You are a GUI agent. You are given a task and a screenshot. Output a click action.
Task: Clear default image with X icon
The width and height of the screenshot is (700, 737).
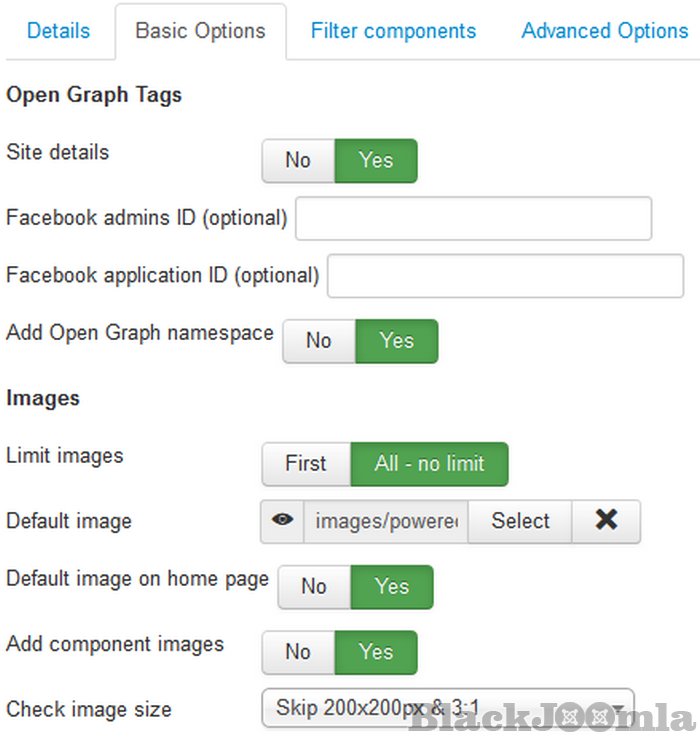pyautogui.click(x=606, y=521)
